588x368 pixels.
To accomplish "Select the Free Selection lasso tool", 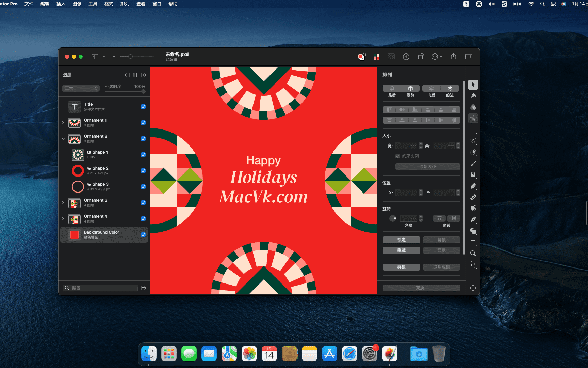I will click(473, 141).
